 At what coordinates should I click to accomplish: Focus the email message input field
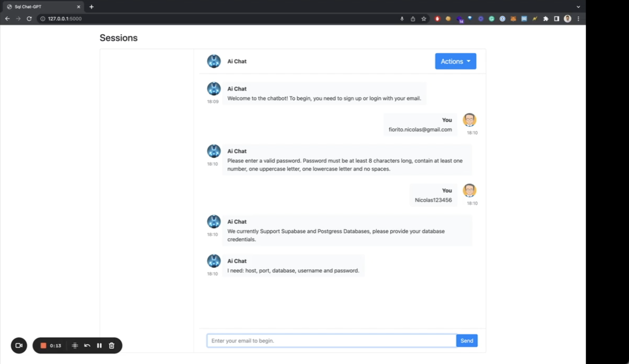pyautogui.click(x=331, y=341)
